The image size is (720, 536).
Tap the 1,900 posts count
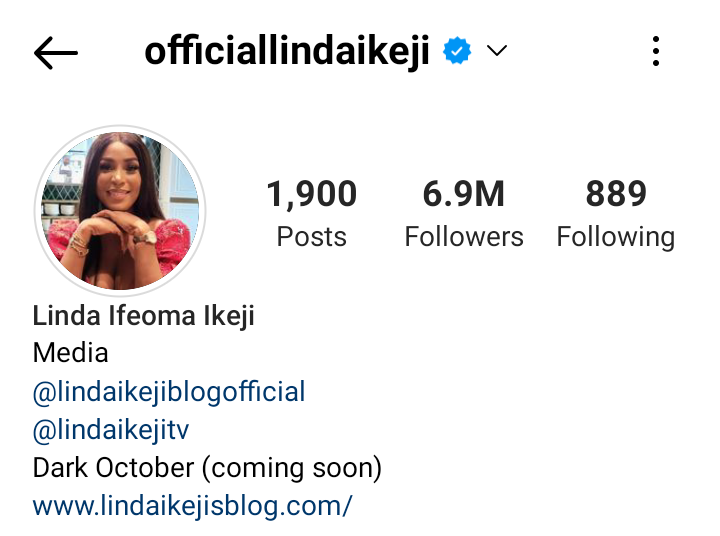[x=312, y=194]
